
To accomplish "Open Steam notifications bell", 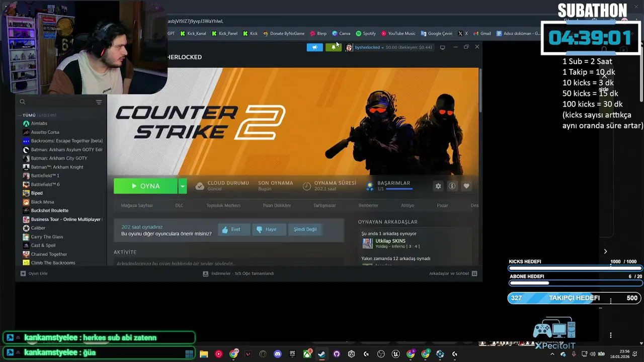I will (333, 47).
